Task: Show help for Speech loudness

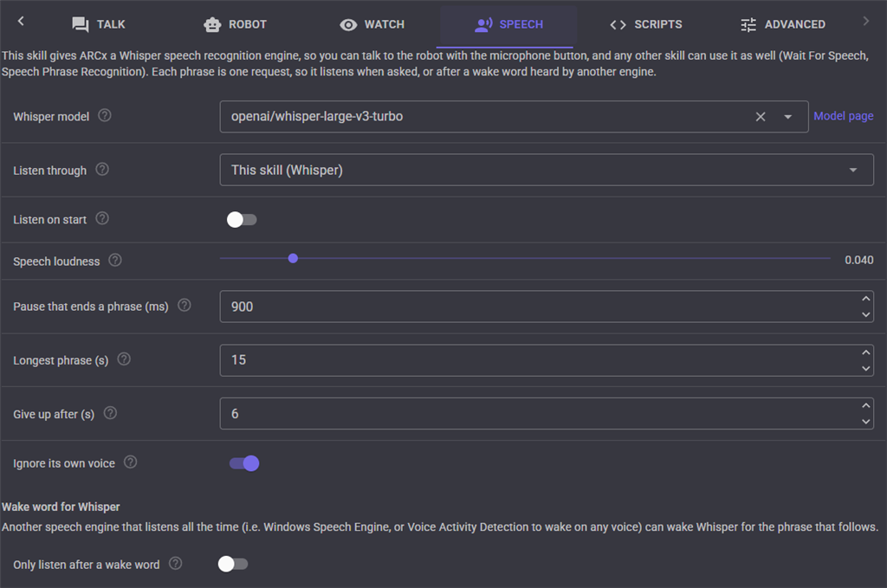Action: click(x=115, y=260)
